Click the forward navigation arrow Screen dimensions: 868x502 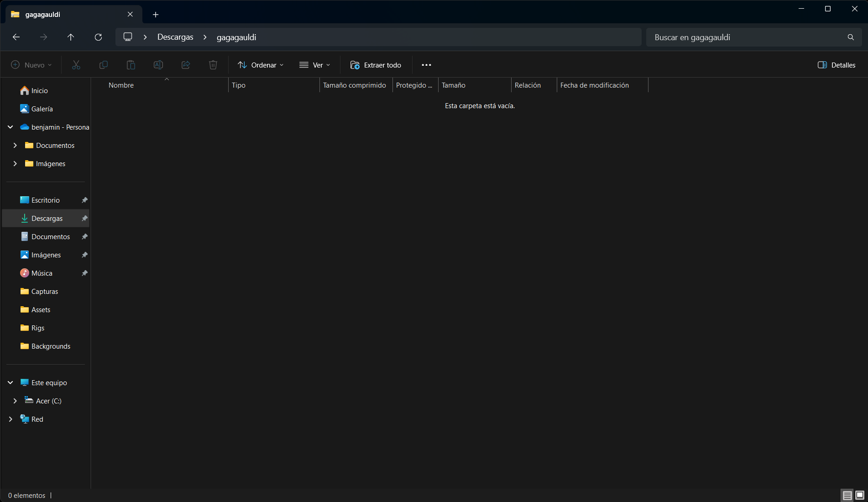[43, 37]
